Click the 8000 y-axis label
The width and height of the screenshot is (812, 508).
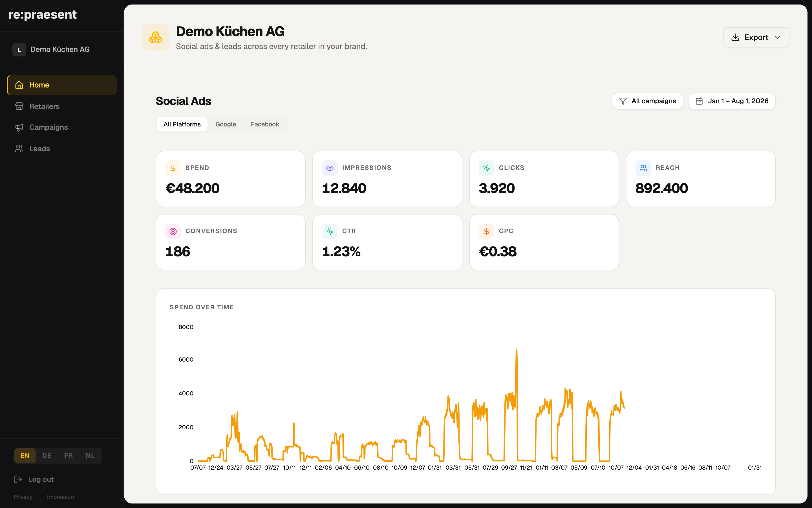click(x=186, y=327)
